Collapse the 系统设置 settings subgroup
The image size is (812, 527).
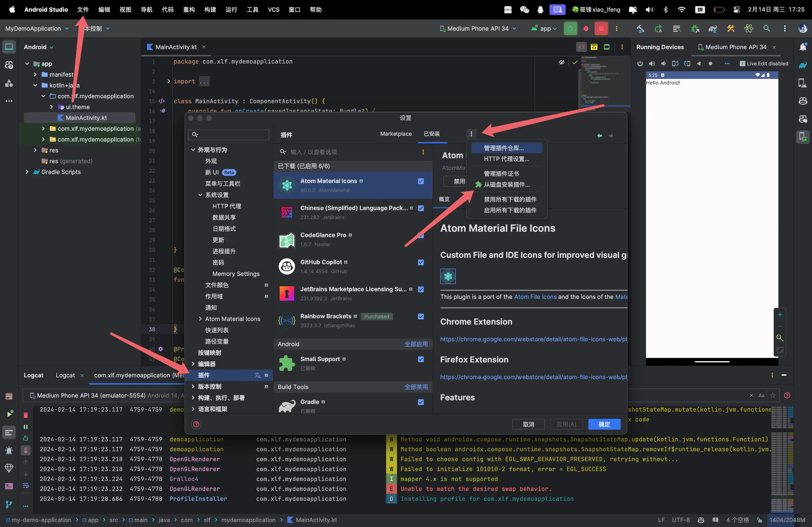point(200,195)
